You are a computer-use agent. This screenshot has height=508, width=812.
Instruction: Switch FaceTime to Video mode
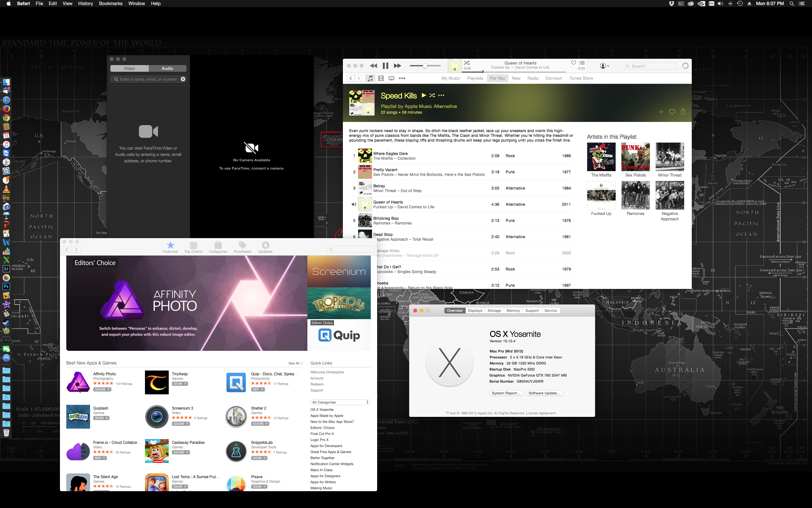click(129, 69)
